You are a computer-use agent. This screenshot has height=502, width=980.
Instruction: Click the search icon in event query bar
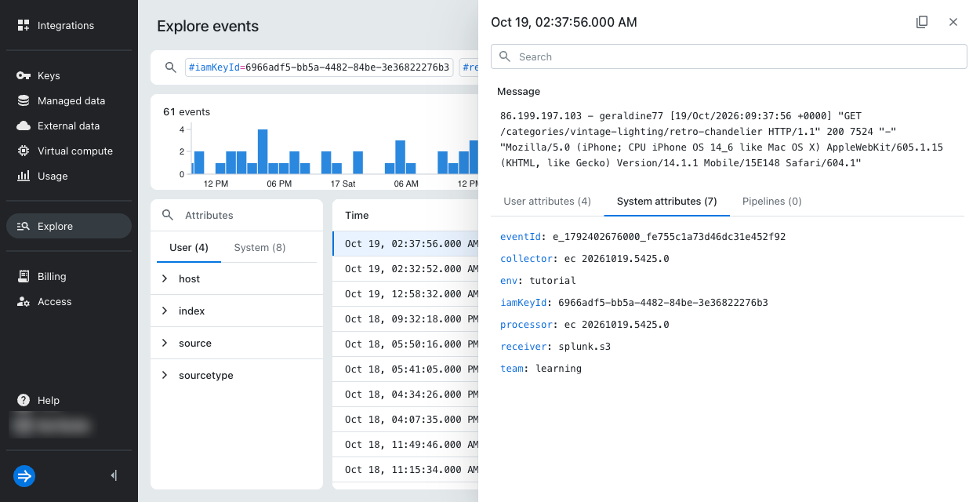pos(171,67)
